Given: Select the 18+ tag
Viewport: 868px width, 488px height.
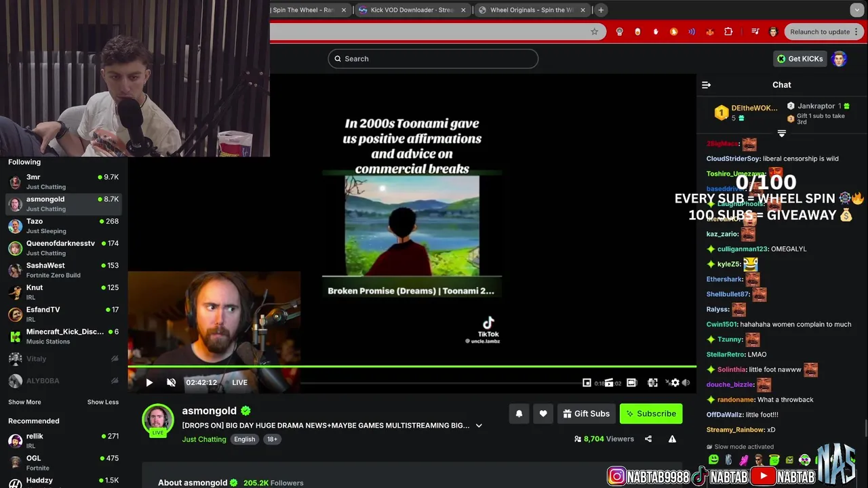Looking at the screenshot, I should pos(272,439).
